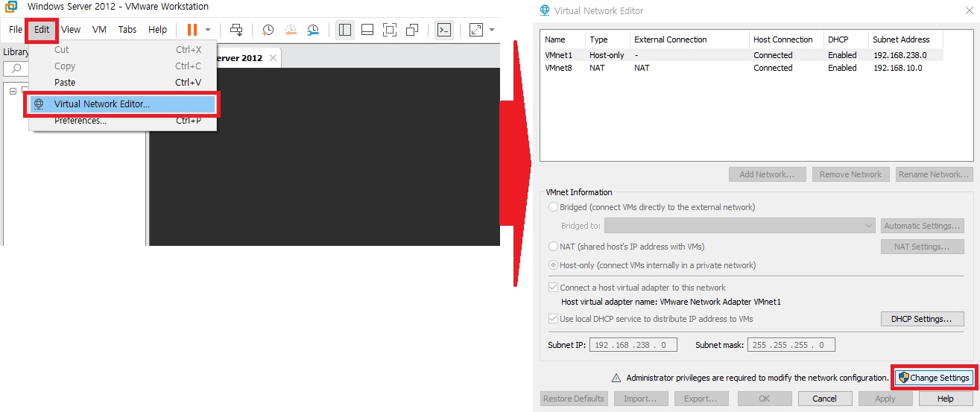Take a snapshot of this virtual machine
The height and width of the screenshot is (412, 980).
(x=268, y=30)
